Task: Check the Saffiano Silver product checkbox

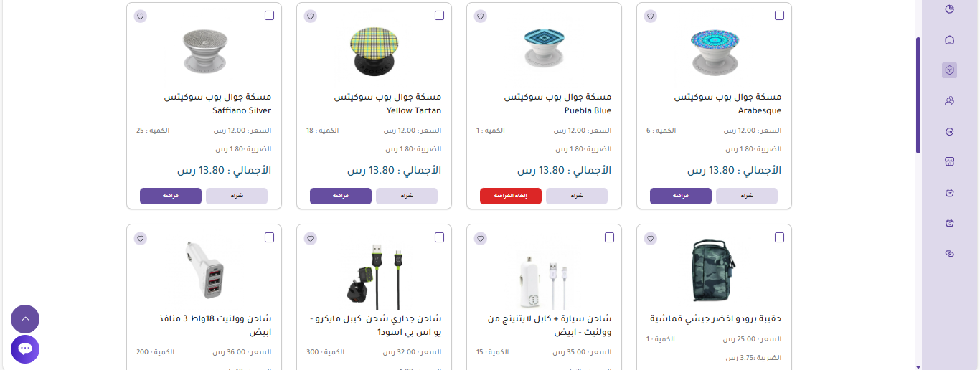Action: click(269, 16)
